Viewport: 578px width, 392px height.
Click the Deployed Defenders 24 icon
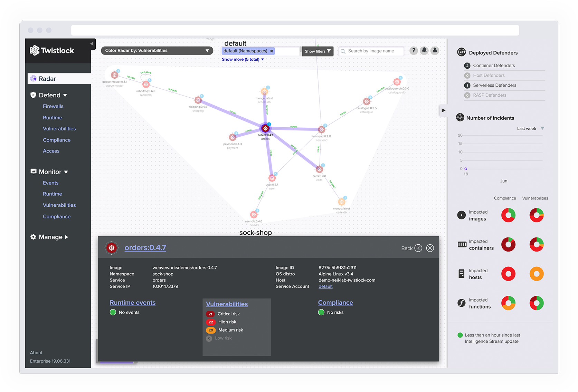(x=461, y=52)
